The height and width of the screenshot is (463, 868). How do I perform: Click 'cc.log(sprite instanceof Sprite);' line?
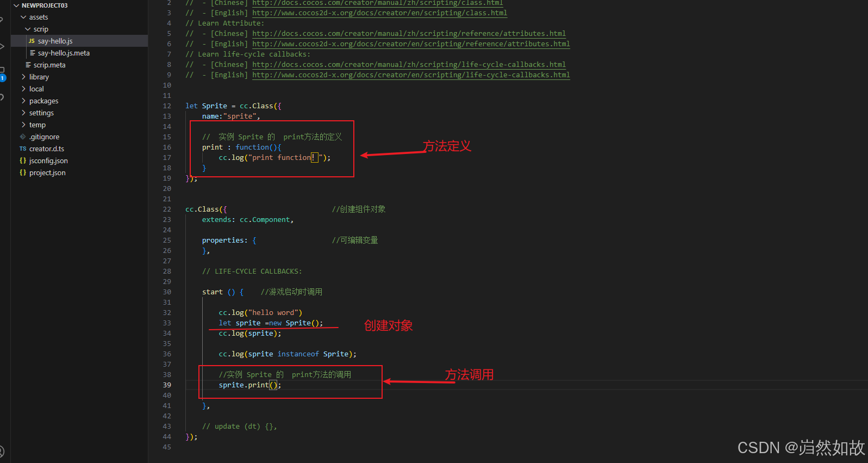point(288,354)
